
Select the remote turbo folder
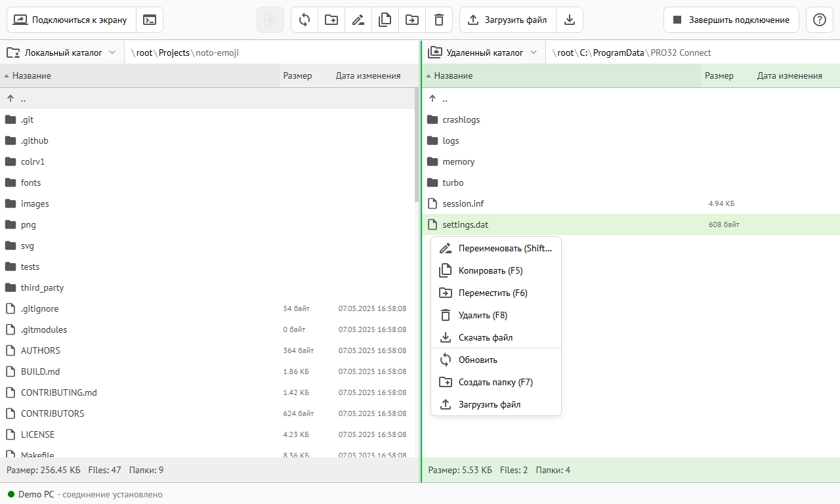pyautogui.click(x=631, y=182)
